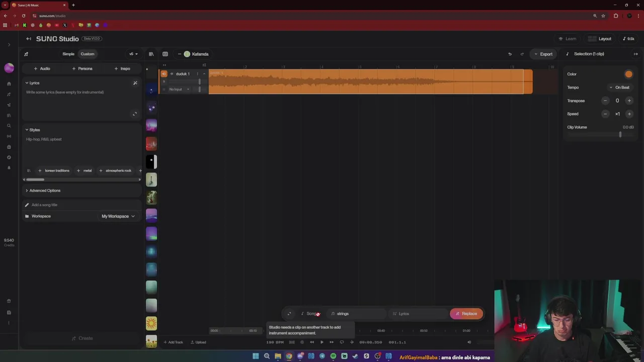Open the v5 model version dropdown
The image size is (644, 362).
[133, 54]
